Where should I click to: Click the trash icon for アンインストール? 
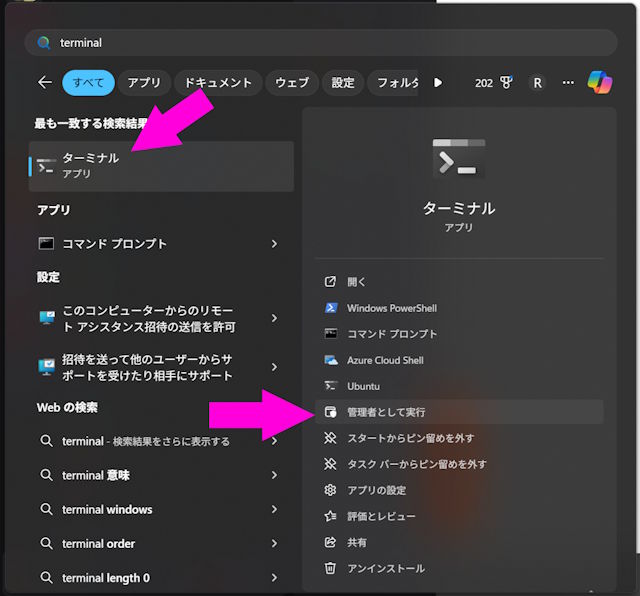(x=330, y=568)
